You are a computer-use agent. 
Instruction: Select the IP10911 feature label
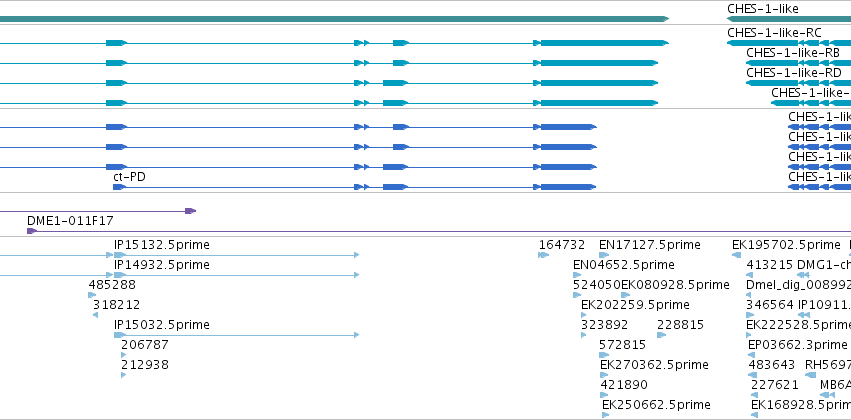824,304
